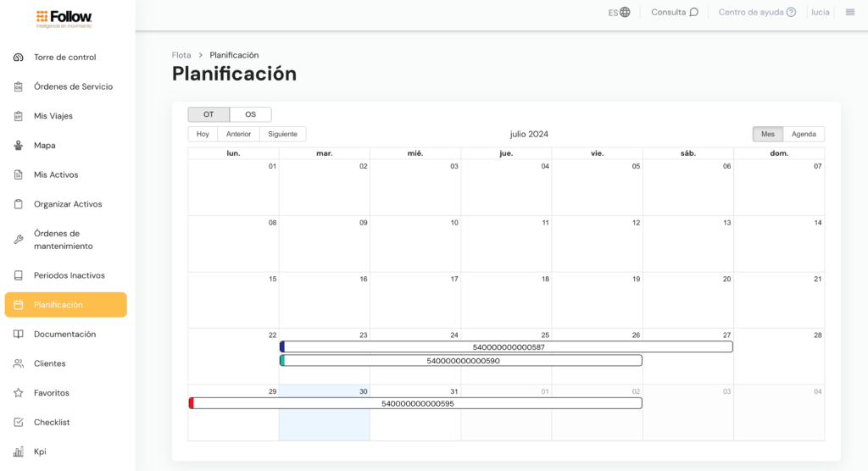The width and height of the screenshot is (868, 471).
Task: Click the Kpi chart icon
Action: (x=18, y=452)
